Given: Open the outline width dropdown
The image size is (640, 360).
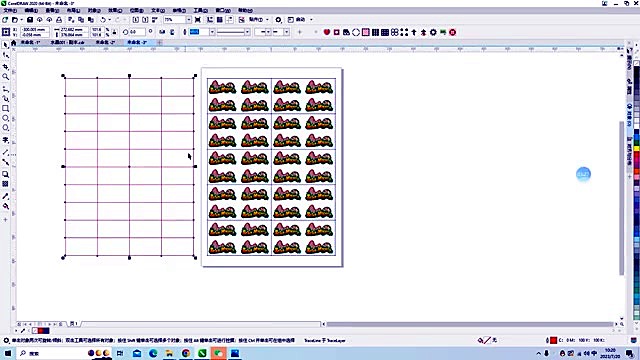Looking at the screenshot, I should coord(212,32).
